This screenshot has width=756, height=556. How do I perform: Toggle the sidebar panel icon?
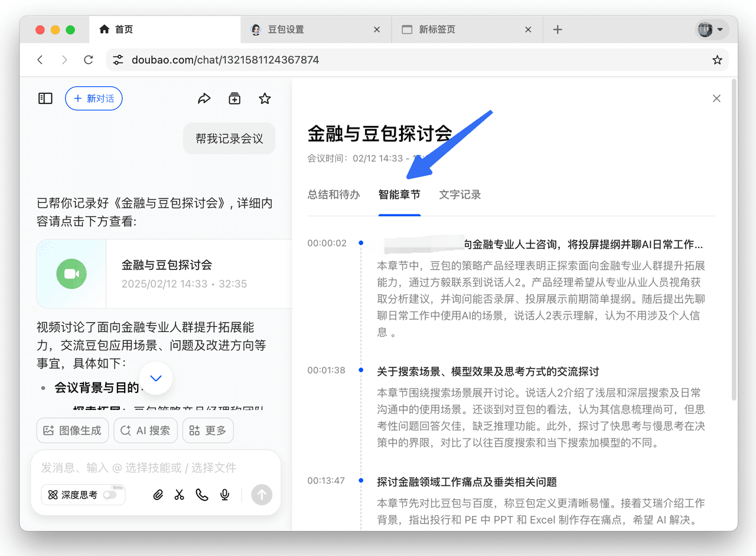click(x=45, y=99)
